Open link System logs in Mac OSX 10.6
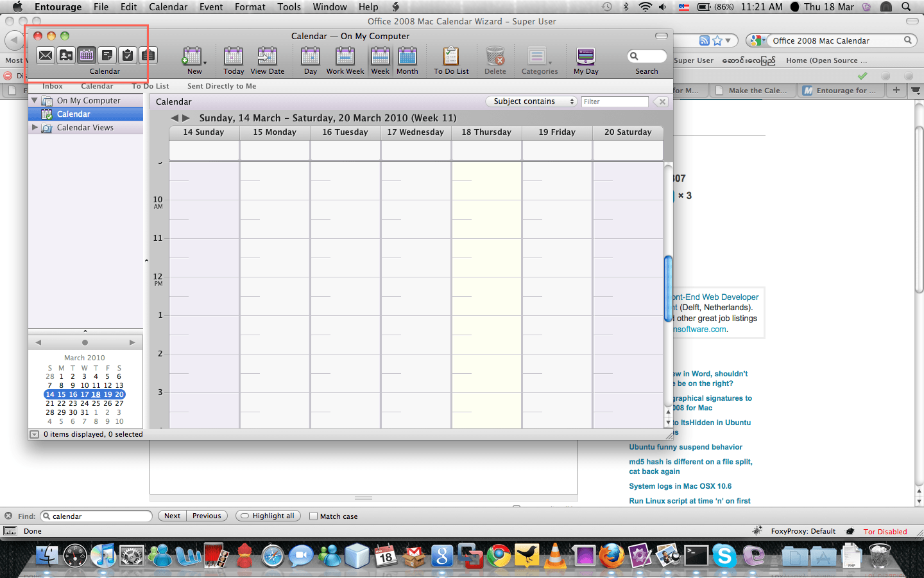This screenshot has height=578, width=924. (680, 486)
